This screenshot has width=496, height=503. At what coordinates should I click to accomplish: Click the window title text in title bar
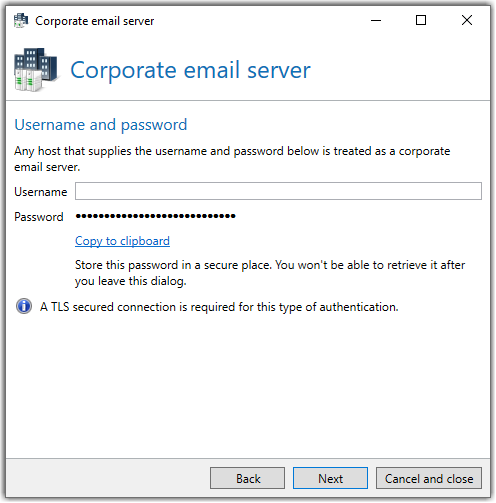[95, 21]
